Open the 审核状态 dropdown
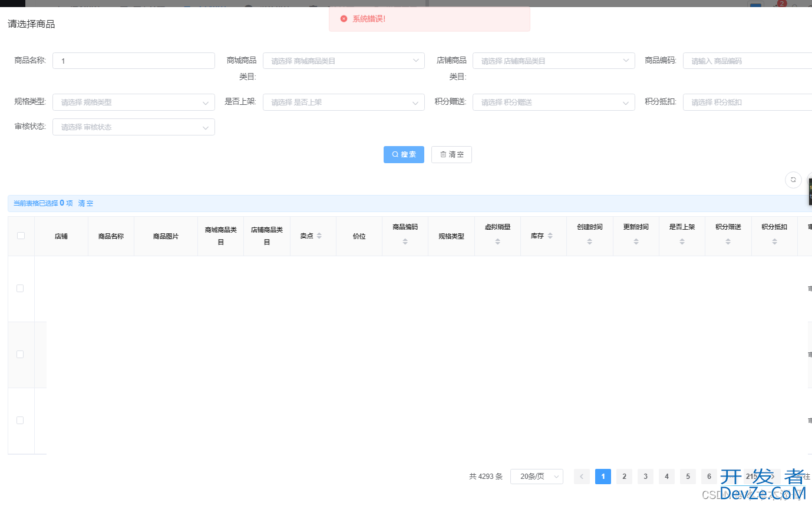This screenshot has width=812, height=506. click(x=134, y=127)
